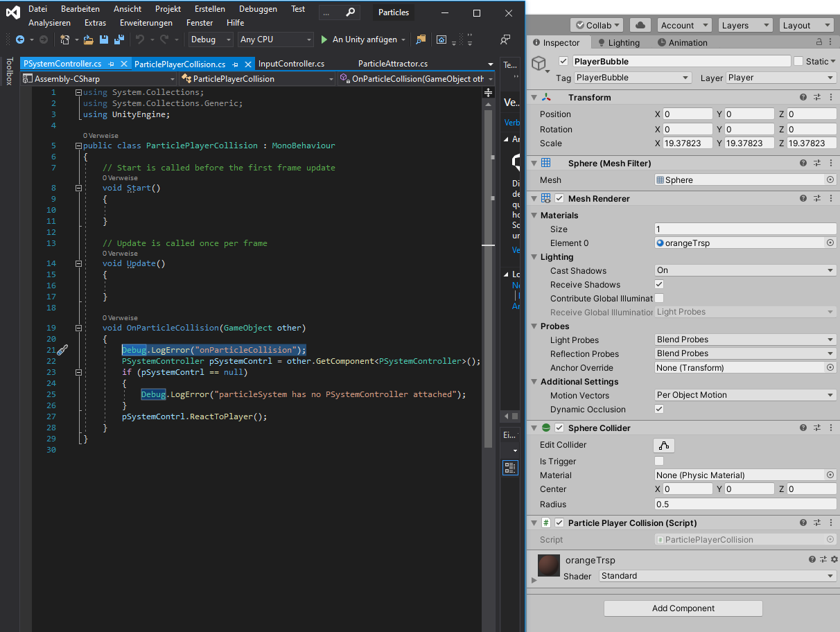This screenshot has height=632, width=840.
Task: Open the Sphere mesh object picker
Action: click(830, 179)
